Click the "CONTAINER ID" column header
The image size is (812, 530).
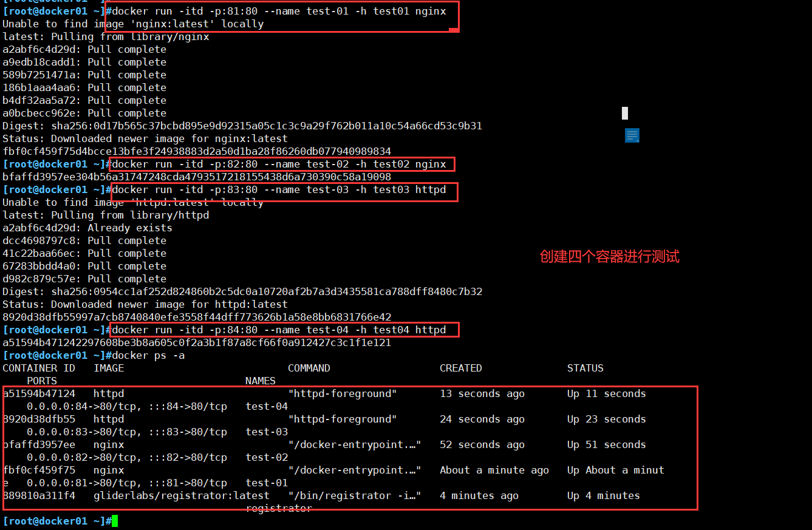tap(39, 368)
